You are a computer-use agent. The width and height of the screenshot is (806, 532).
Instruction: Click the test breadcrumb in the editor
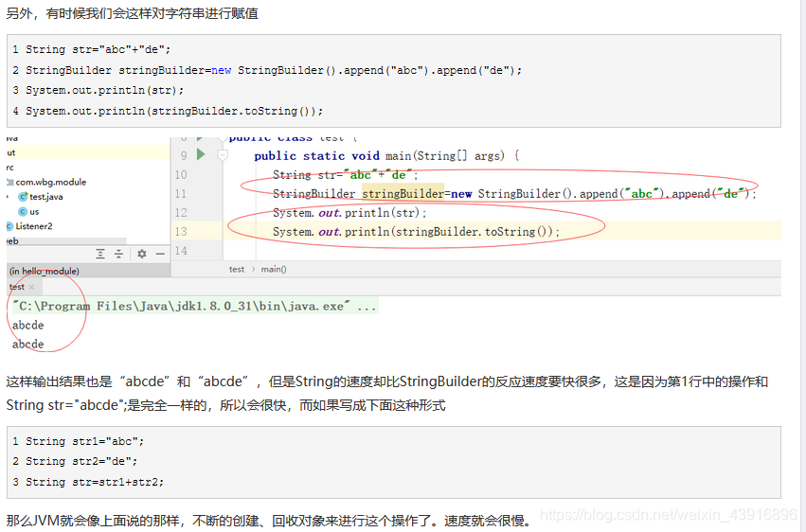tap(237, 269)
